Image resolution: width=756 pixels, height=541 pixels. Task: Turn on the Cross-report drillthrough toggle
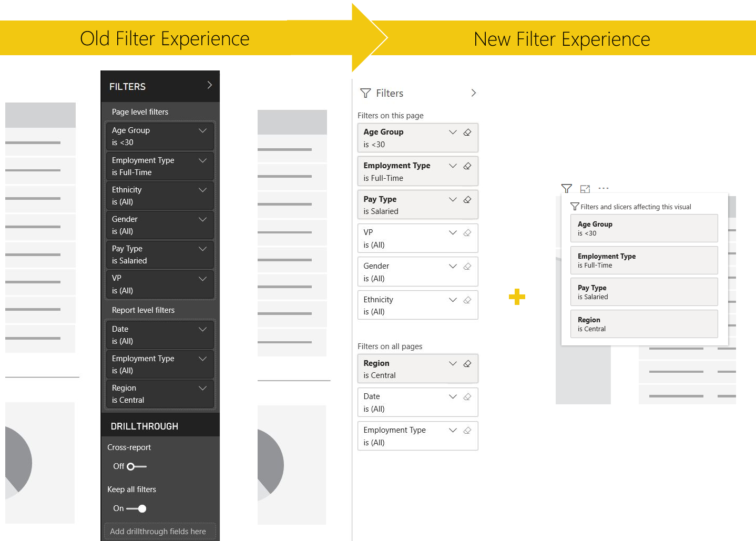(x=137, y=466)
